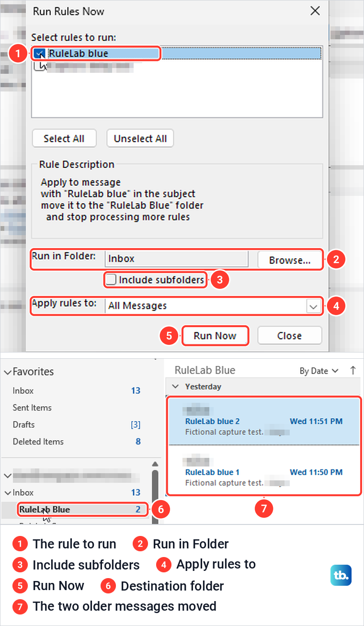This screenshot has height=626, width=364.
Task: Toggle the RuleLab blue rule checkbox
Action: 40,54
